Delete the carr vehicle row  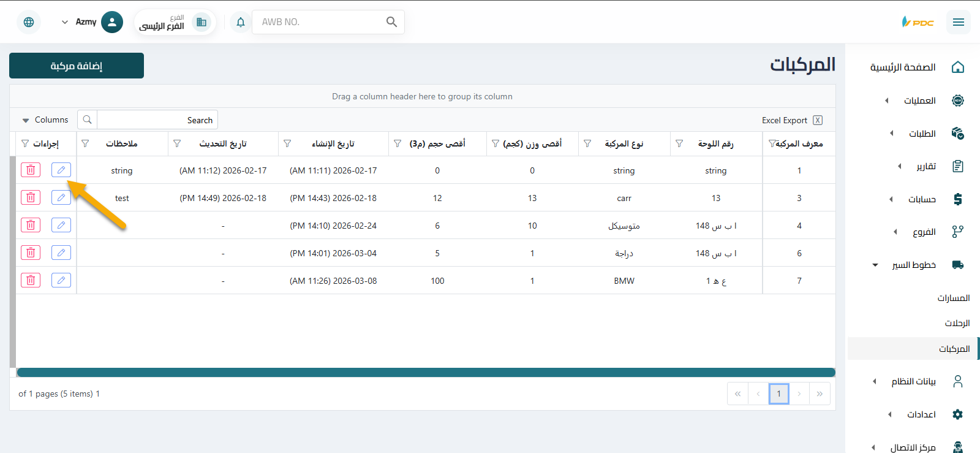point(31,197)
